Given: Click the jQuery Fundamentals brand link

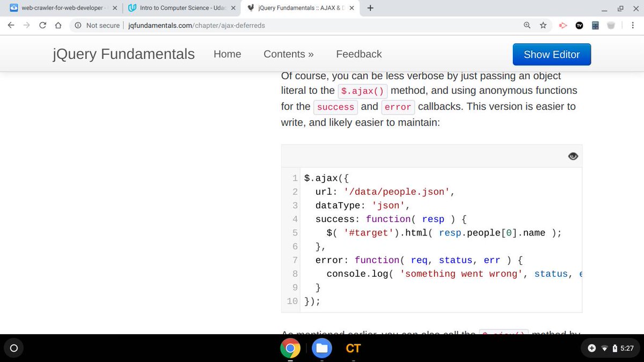Looking at the screenshot, I should click(x=124, y=54).
